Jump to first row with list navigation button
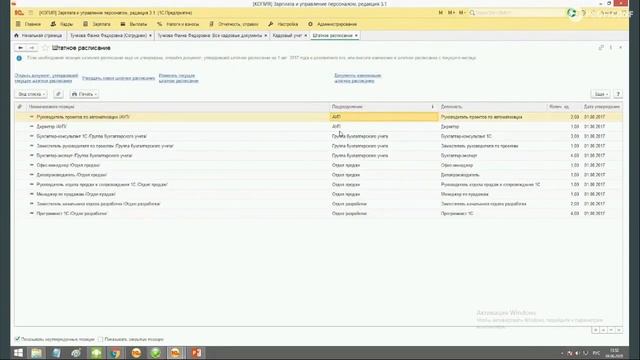This screenshot has width=640, height=360. coord(596,330)
